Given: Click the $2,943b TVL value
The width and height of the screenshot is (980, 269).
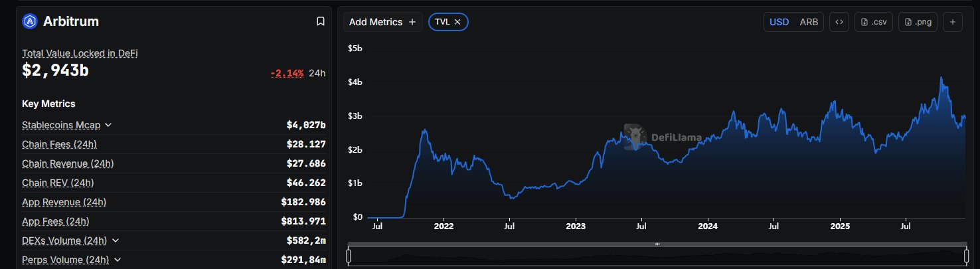Looking at the screenshot, I should [55, 71].
